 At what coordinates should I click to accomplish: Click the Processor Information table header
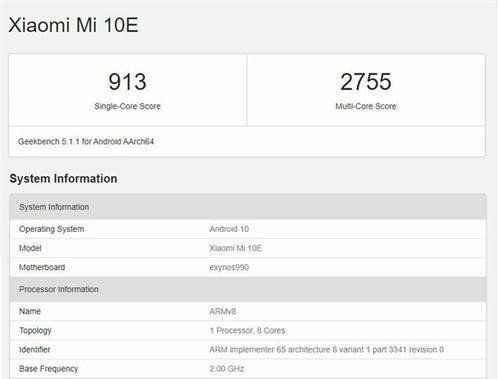point(248,289)
